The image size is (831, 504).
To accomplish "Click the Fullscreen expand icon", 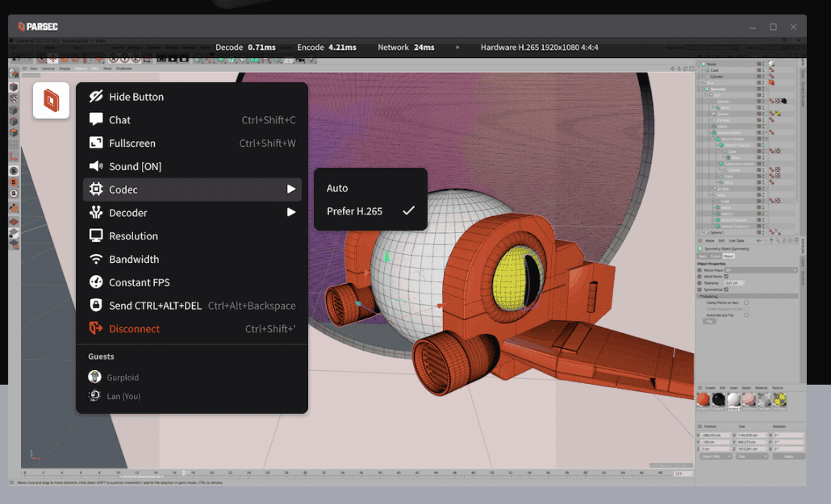I will click(x=96, y=144).
